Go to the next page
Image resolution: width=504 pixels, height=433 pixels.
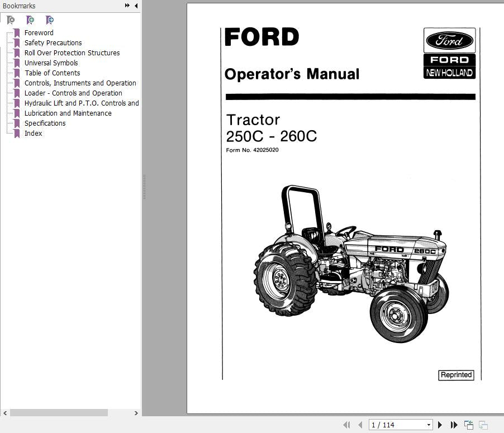[x=440, y=425]
